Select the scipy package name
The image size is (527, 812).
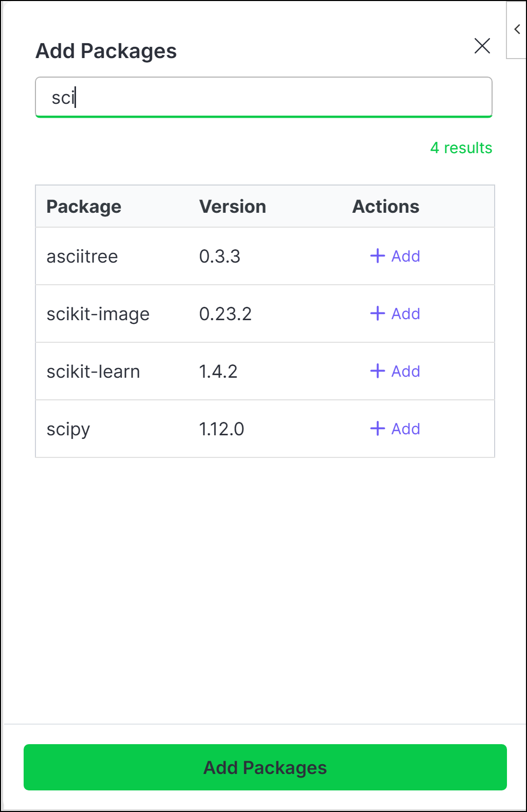[68, 430]
